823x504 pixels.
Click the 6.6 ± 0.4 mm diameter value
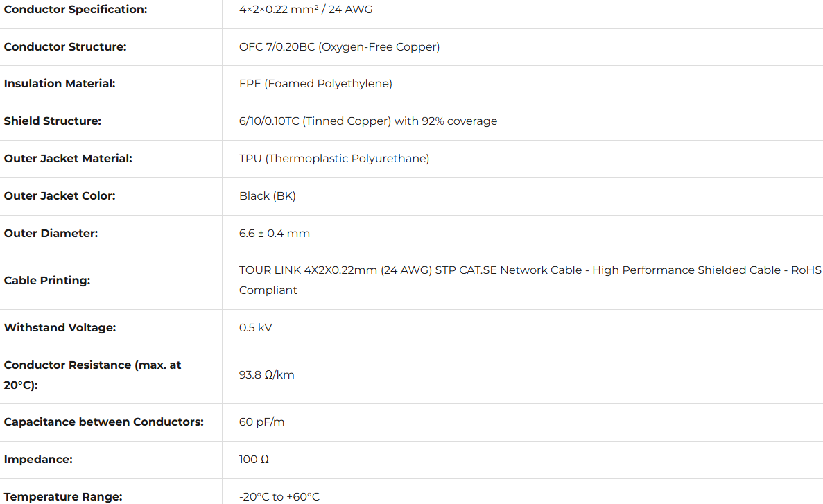point(275,234)
